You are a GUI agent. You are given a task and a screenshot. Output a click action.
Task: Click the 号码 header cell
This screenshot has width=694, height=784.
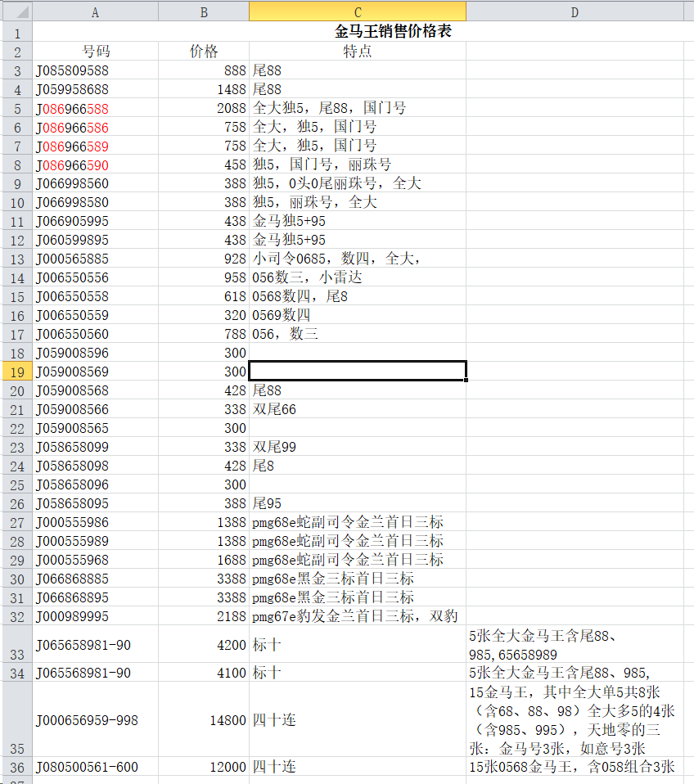pyautogui.click(x=96, y=51)
